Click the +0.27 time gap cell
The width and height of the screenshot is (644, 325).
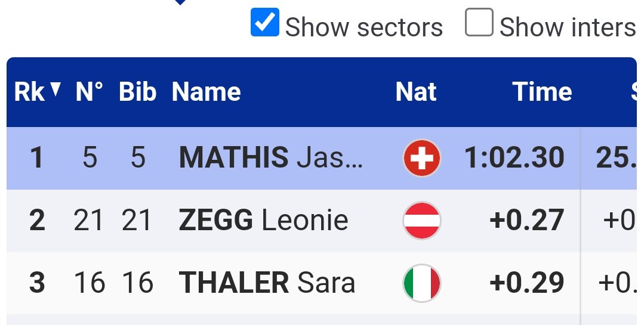point(526,220)
